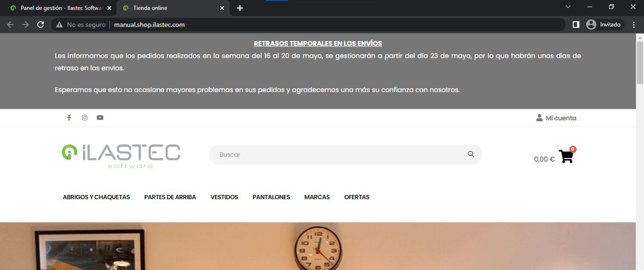
Task: Click the search magnifying glass icon
Action: (471, 154)
